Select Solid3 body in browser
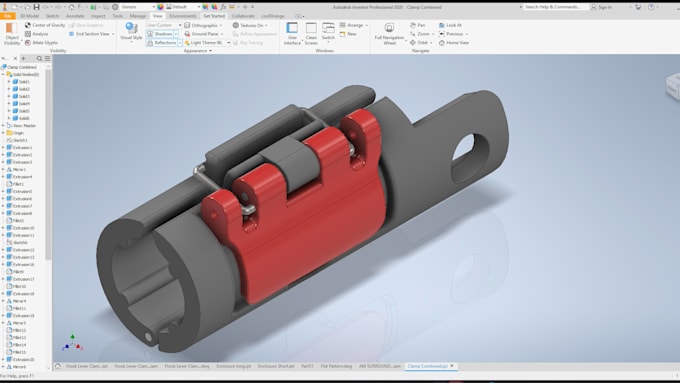This screenshot has height=383, width=680. [x=21, y=96]
